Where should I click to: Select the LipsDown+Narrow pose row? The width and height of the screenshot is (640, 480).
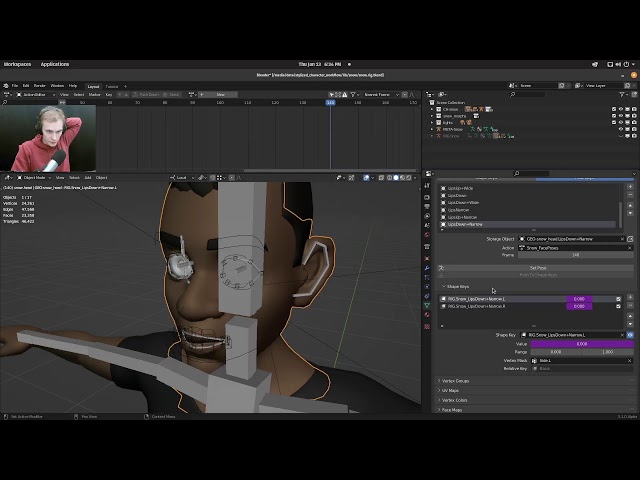[x=529, y=224]
